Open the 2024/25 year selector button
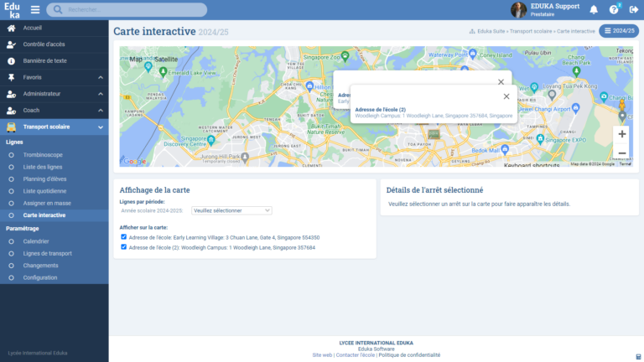This screenshot has width=644, height=362. tap(619, 31)
